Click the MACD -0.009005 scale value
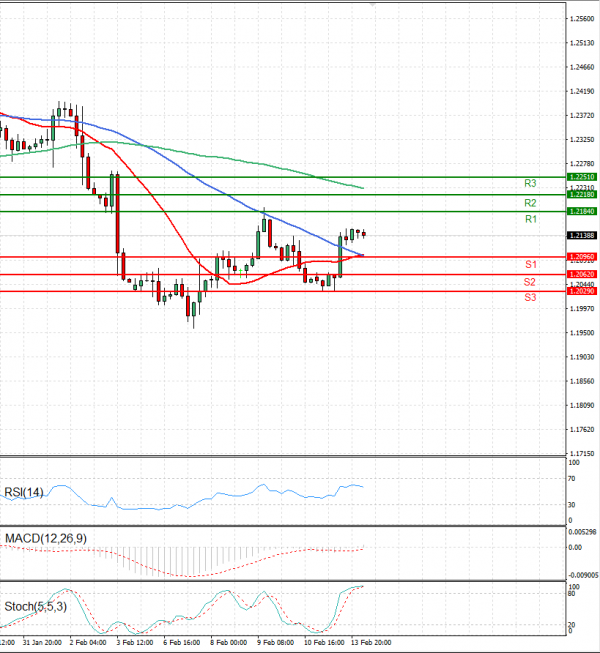 (583, 575)
